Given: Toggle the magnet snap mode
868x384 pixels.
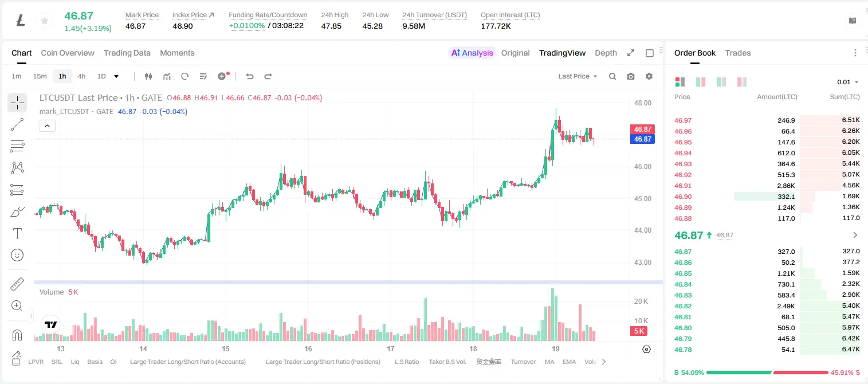Looking at the screenshot, I should tap(17, 335).
